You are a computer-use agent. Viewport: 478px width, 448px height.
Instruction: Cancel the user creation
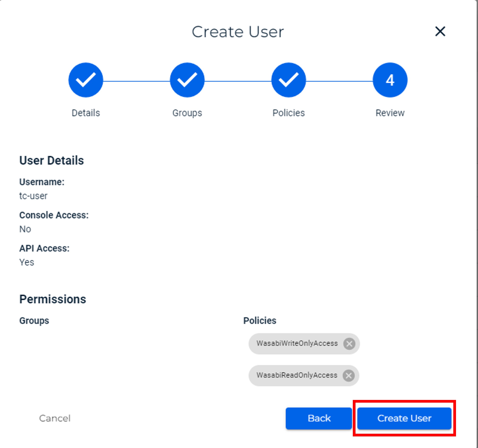click(x=55, y=418)
